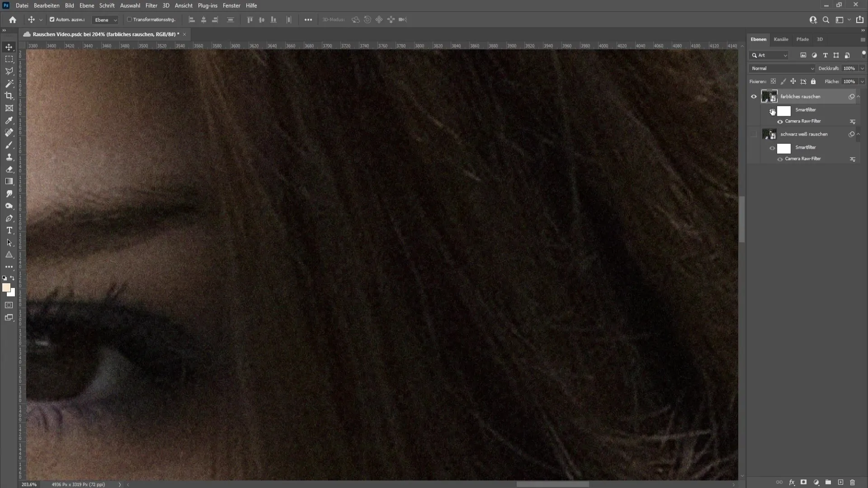868x488 pixels.
Task: Open the Ebene dropdown menu
Action: pyautogui.click(x=104, y=20)
